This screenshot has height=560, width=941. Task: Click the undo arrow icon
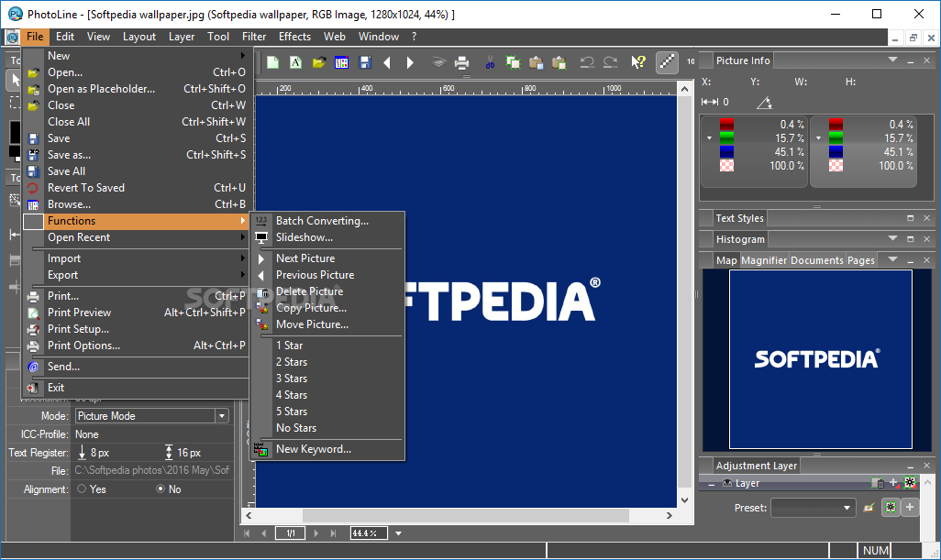pos(587,62)
